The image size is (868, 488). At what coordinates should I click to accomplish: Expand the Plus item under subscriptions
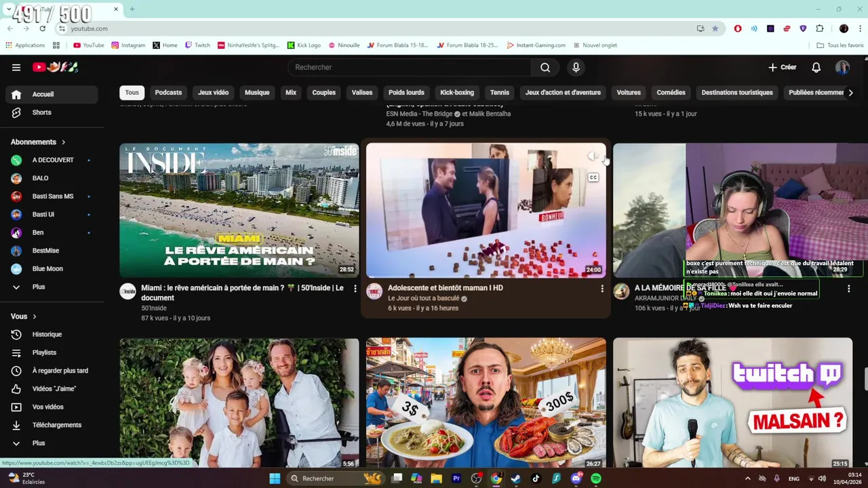[52, 287]
